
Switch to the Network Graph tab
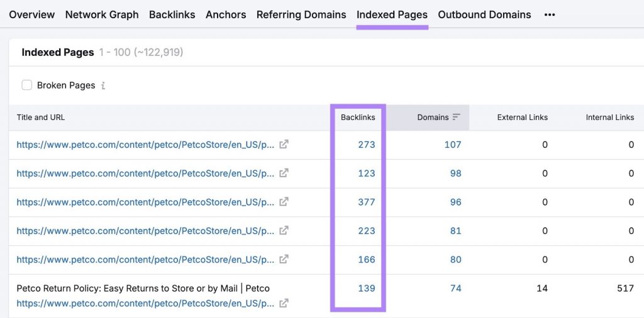(x=102, y=15)
